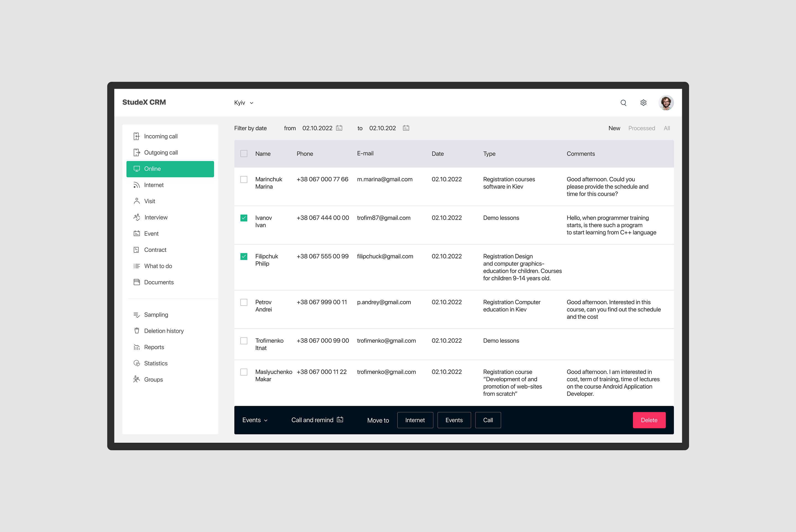Click the Event calendar icon in sidebar

pyautogui.click(x=137, y=234)
